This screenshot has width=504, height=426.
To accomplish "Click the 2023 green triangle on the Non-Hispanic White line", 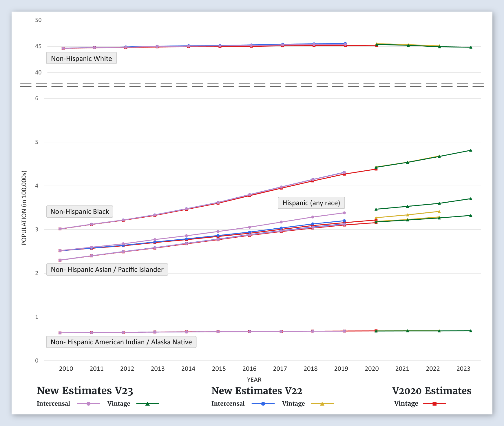I will (x=471, y=47).
